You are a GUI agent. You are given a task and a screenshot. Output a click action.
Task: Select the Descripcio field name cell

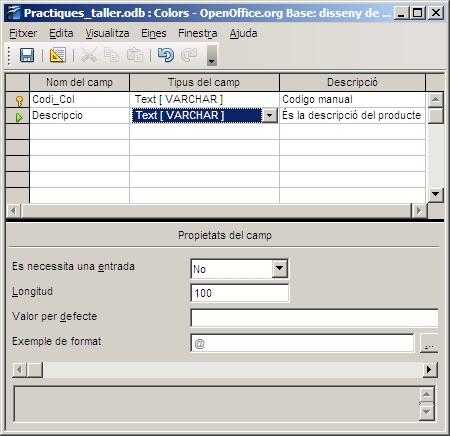pos(79,116)
